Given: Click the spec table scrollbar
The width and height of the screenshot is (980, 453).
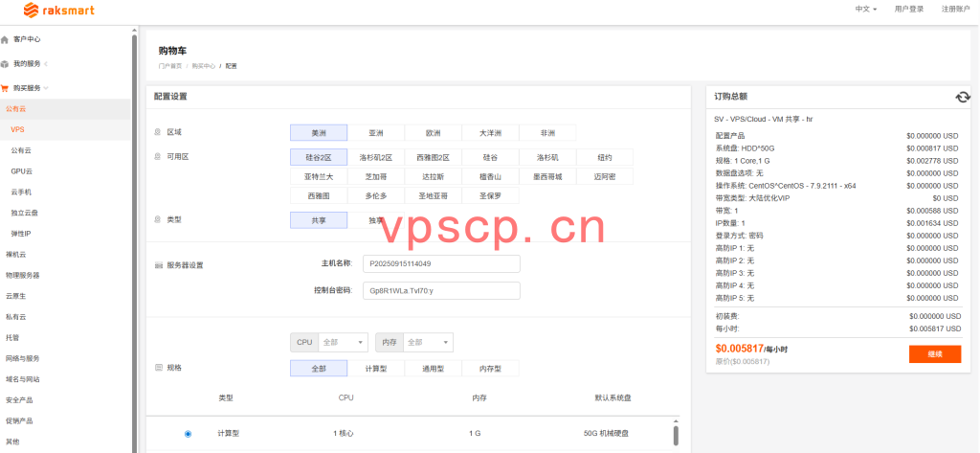Looking at the screenshot, I should coord(676,436).
